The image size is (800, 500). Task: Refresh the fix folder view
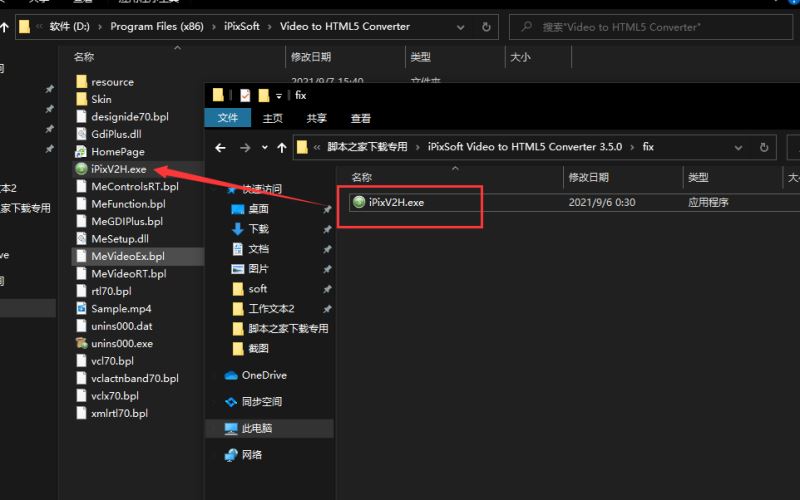[764, 147]
